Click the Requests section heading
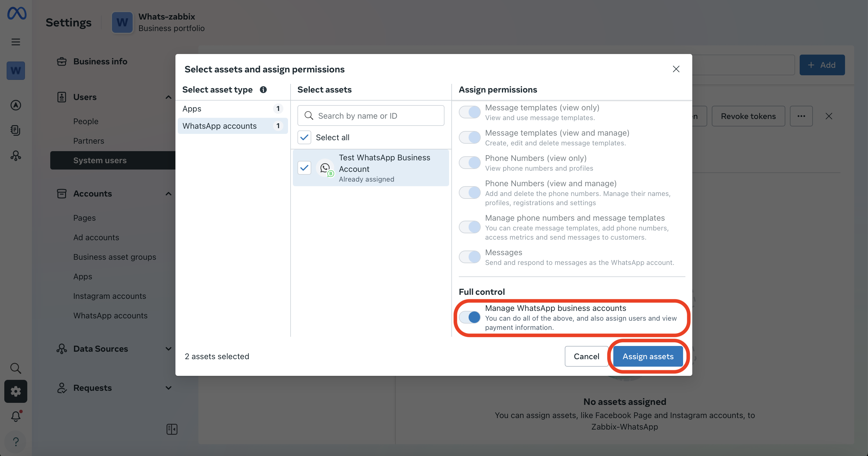 (x=93, y=388)
